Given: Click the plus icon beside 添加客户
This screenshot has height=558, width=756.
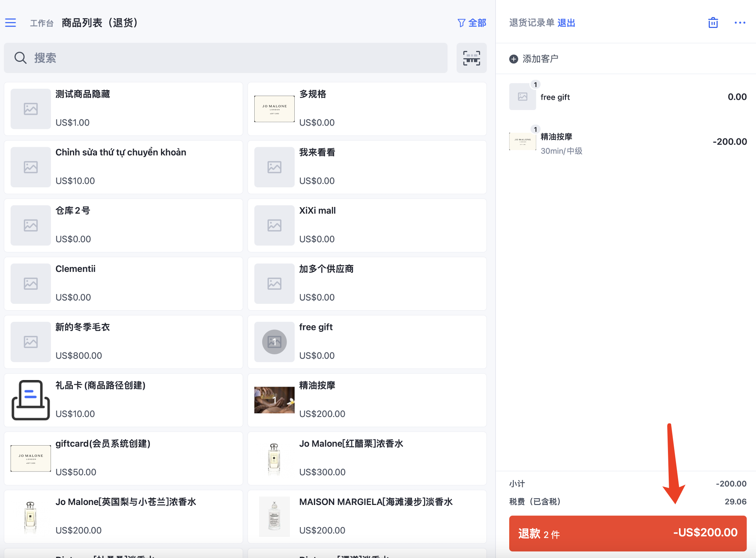Looking at the screenshot, I should 513,59.
